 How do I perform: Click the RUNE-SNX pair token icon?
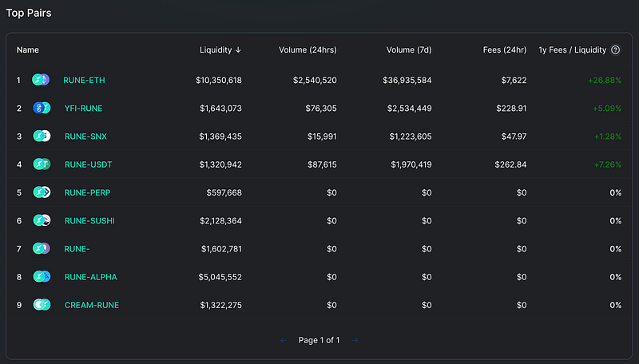tap(42, 136)
